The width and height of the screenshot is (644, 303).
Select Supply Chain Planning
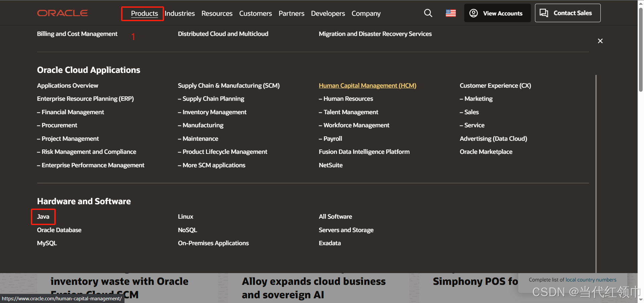211,99
